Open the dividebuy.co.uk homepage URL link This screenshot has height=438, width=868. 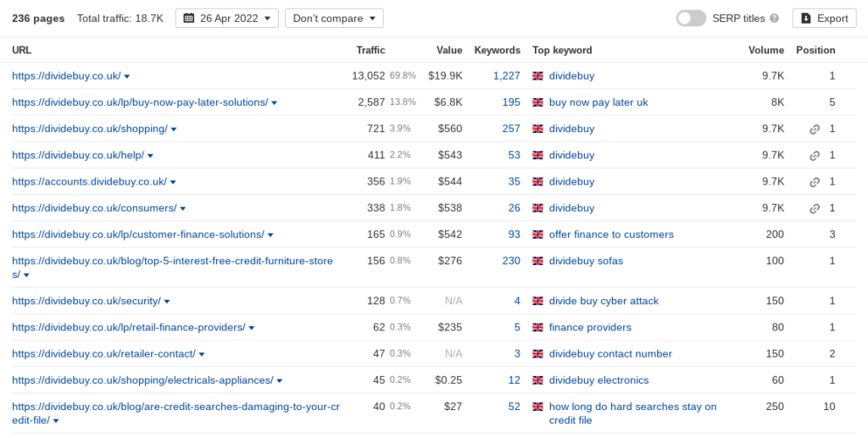point(66,75)
